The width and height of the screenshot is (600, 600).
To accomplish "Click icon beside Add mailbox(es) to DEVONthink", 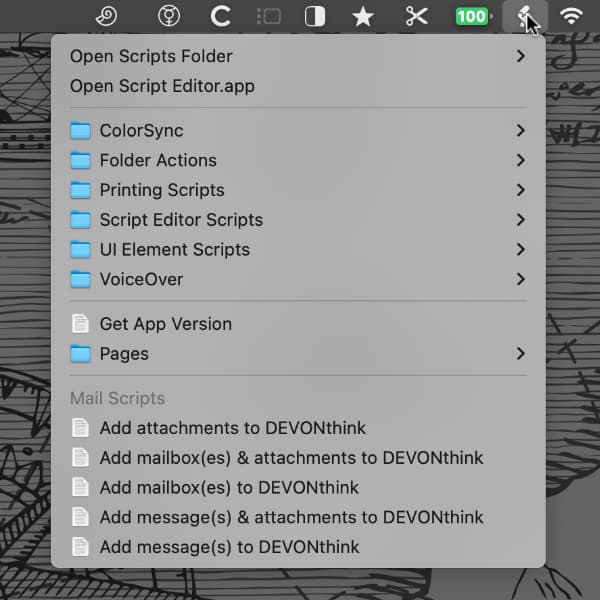I will coord(80,488).
